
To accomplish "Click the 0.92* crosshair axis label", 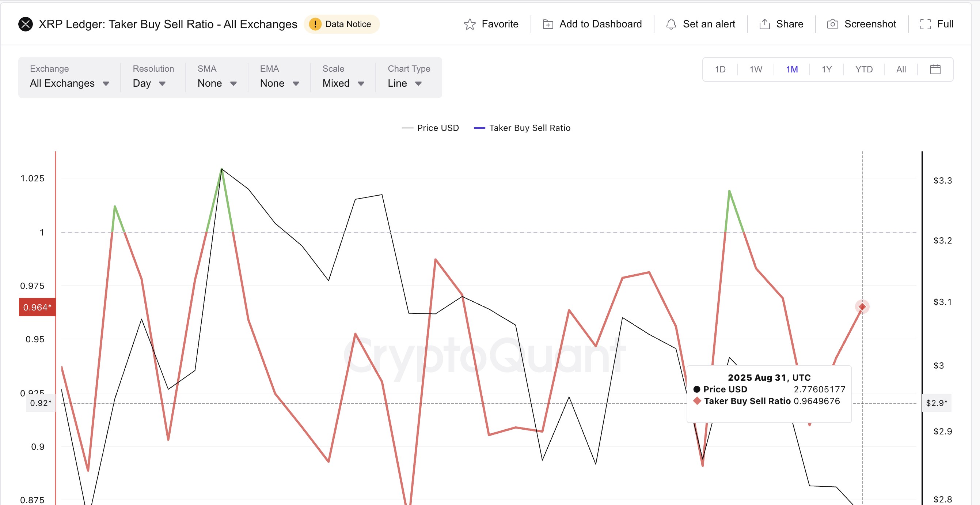I will coord(41,403).
